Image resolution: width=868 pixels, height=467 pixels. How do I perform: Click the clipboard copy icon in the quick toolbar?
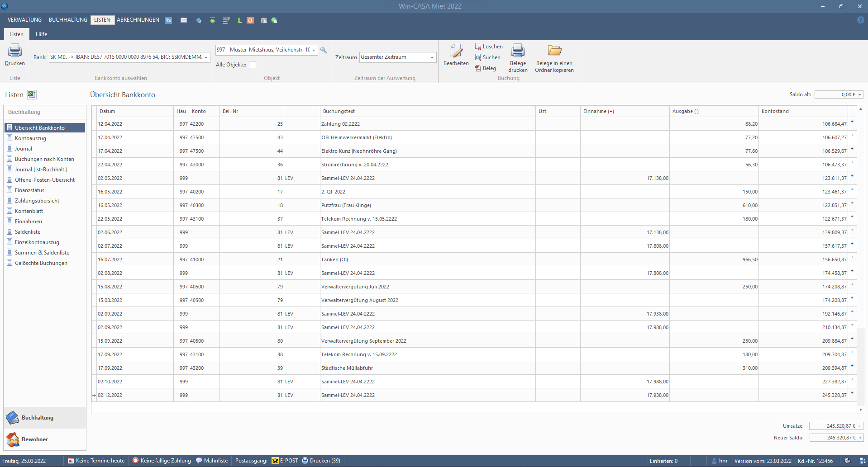click(x=264, y=20)
